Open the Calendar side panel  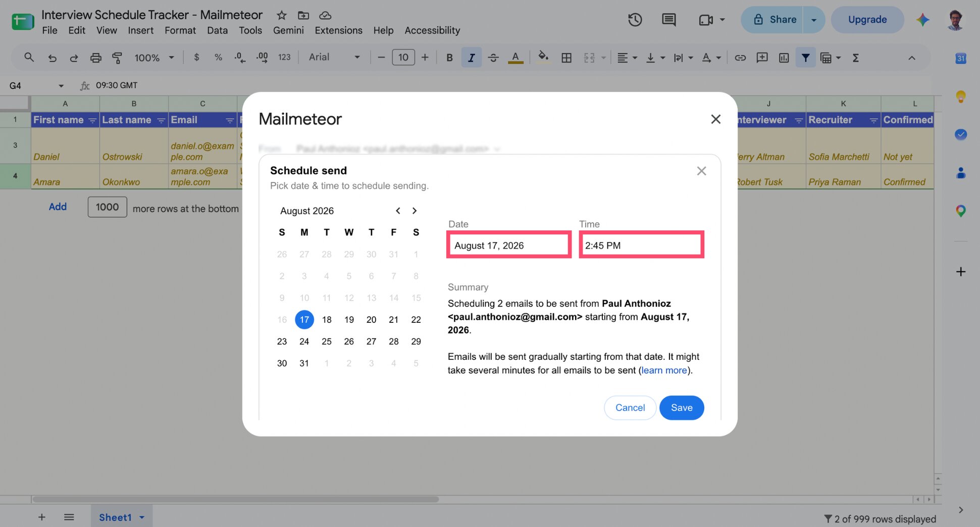coord(960,58)
